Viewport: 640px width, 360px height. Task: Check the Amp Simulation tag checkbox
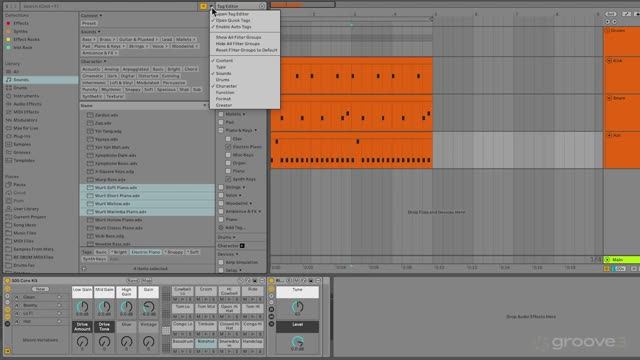click(x=221, y=262)
